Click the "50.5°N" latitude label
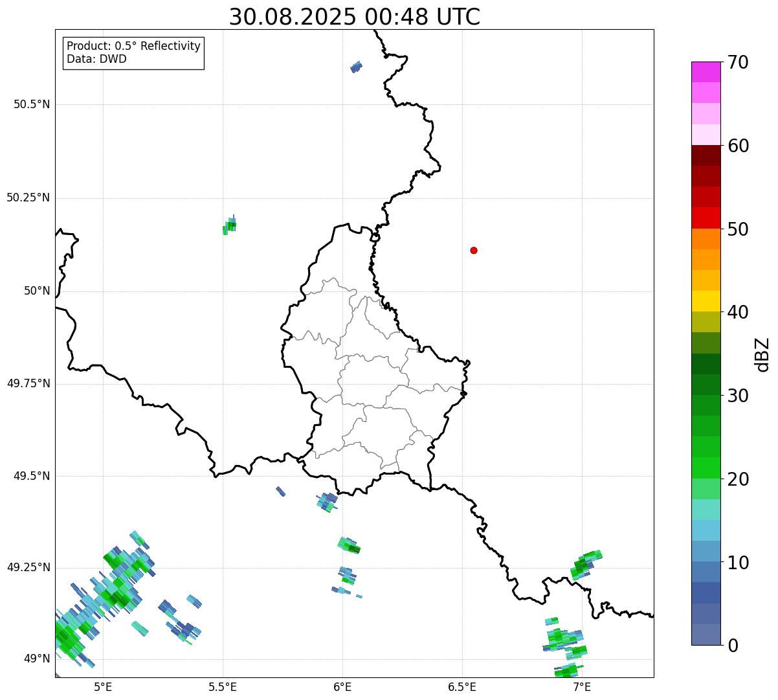778x700 pixels. coord(32,104)
